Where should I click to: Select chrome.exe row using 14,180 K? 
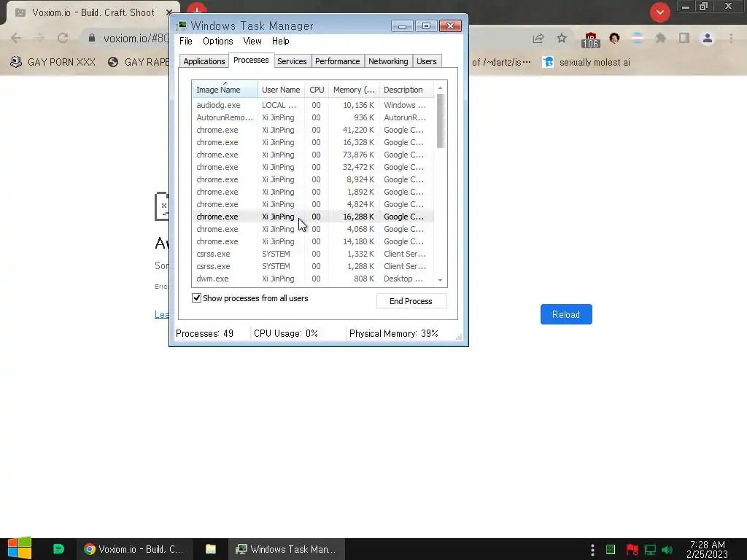coord(313,241)
